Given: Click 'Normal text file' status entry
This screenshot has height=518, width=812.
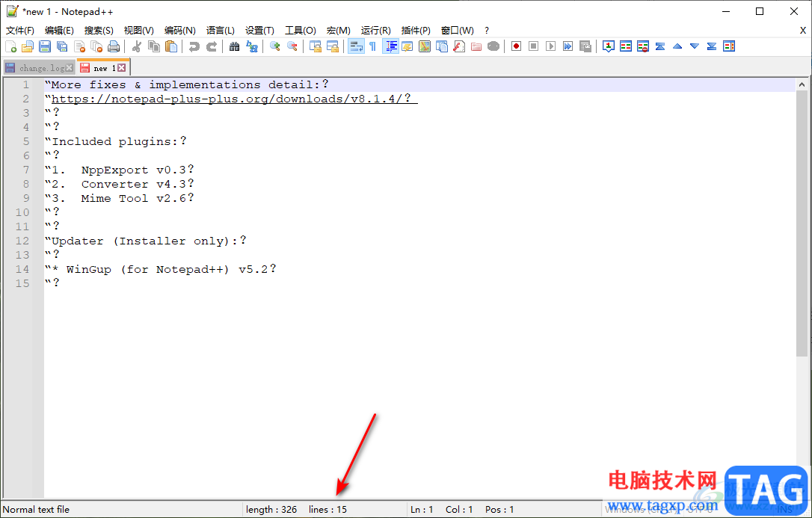Looking at the screenshot, I should [x=36, y=510].
